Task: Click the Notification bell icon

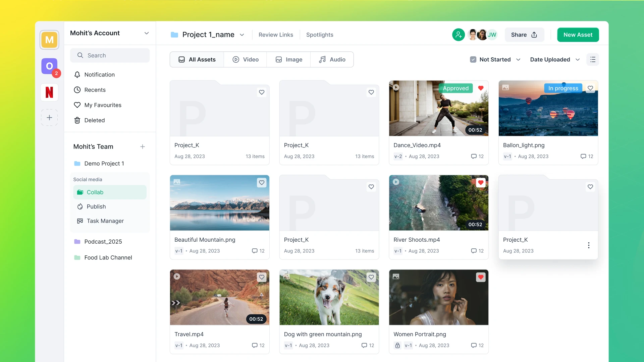Action: click(77, 75)
